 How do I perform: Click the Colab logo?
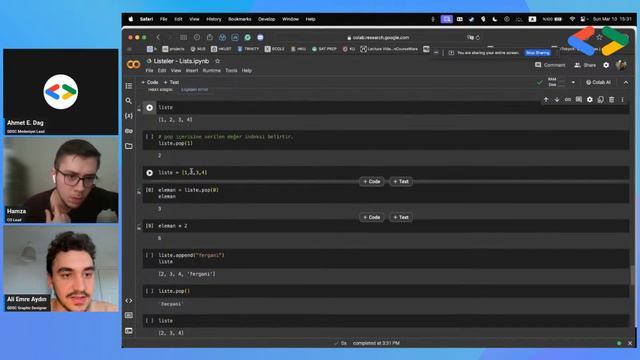tap(133, 64)
